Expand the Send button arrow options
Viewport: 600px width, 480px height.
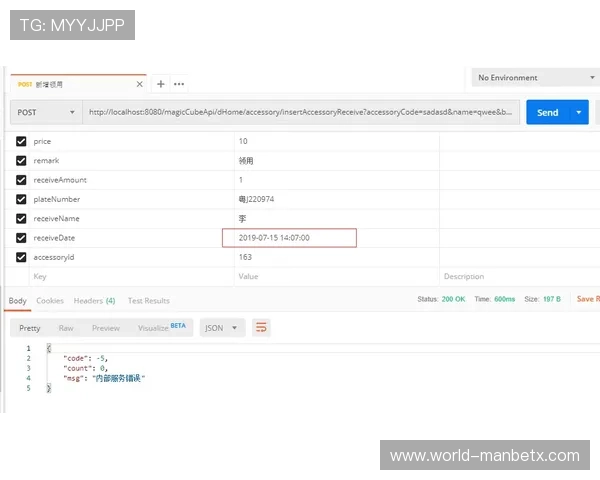(x=578, y=113)
